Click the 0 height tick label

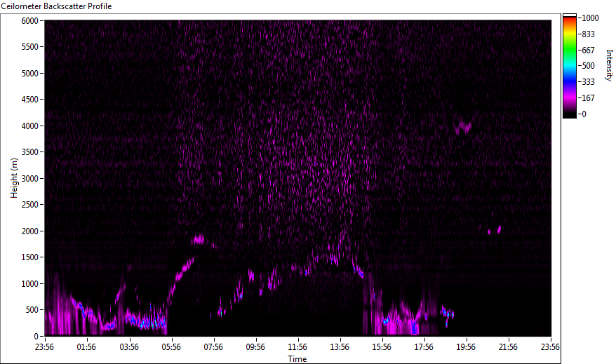coord(36,337)
